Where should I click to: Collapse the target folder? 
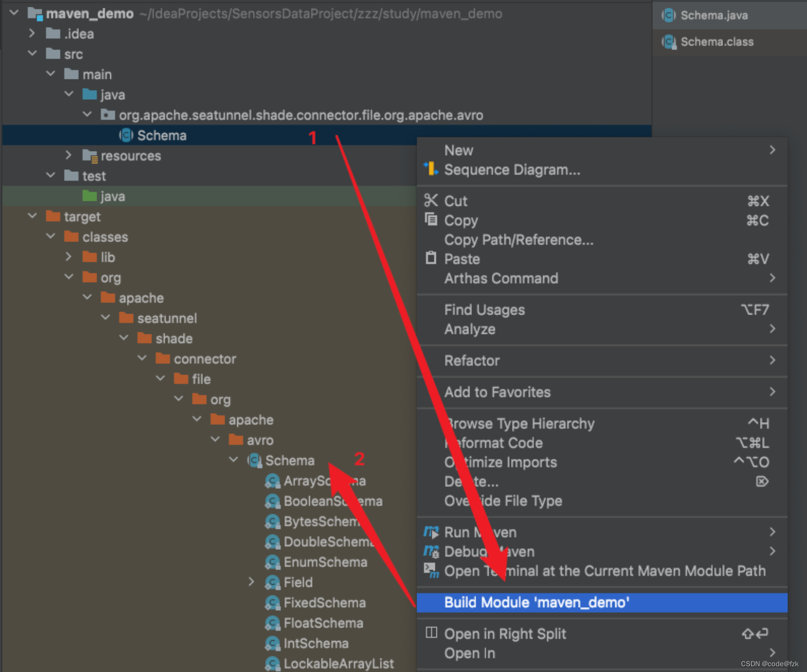(x=32, y=216)
